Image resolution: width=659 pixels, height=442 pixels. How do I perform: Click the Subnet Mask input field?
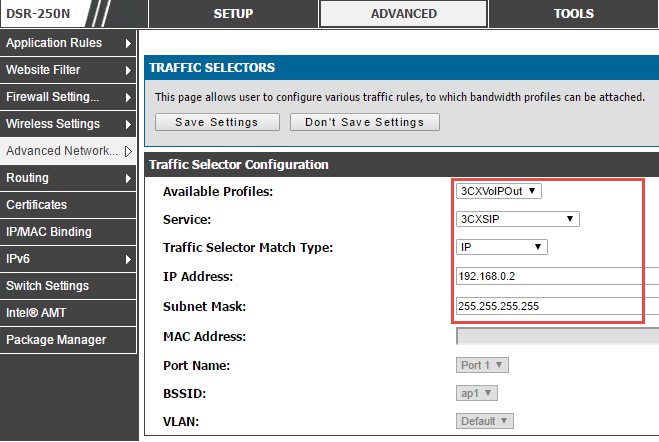pyautogui.click(x=556, y=306)
